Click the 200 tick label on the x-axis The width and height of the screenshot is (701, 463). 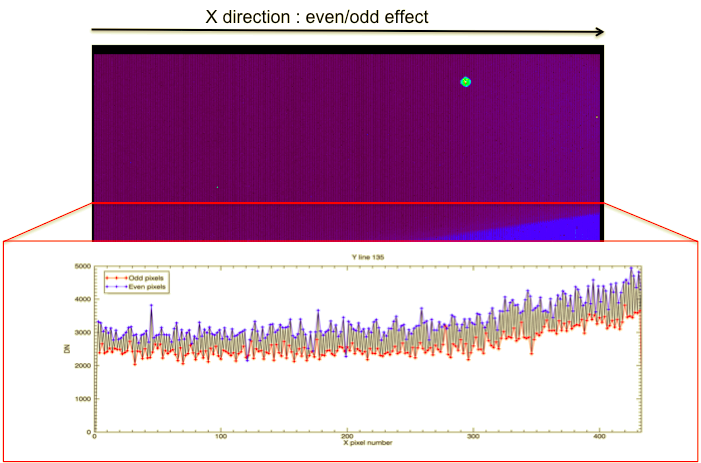point(346,437)
